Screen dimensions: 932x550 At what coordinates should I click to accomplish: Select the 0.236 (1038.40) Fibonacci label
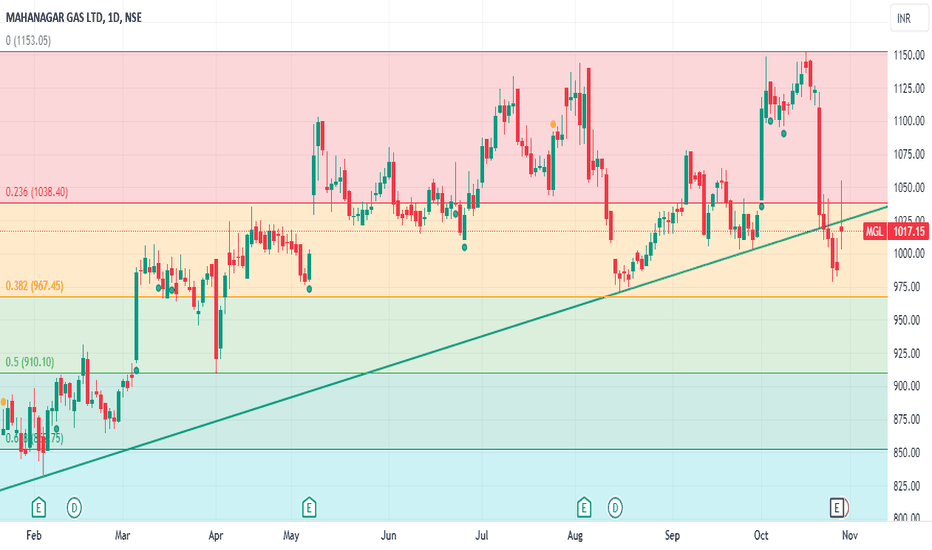click(37, 192)
